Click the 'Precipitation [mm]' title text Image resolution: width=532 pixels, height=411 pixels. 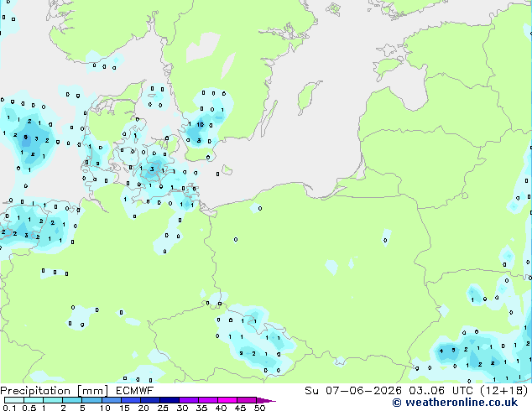pyautogui.click(x=55, y=391)
